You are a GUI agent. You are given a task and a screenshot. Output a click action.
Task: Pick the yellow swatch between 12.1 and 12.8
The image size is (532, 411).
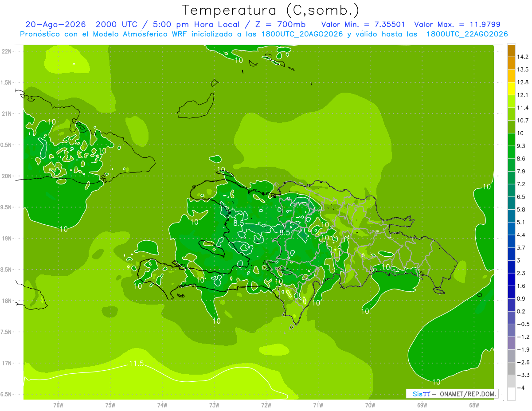pyautogui.click(x=511, y=89)
